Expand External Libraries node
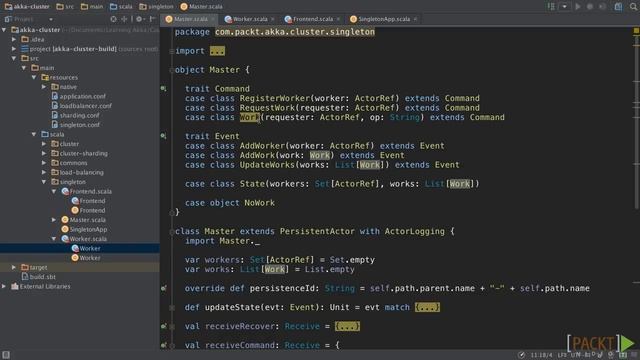 [4, 286]
